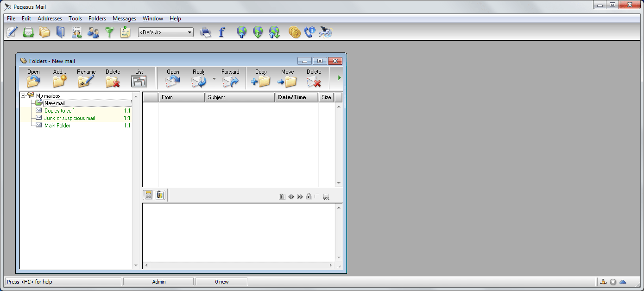Open the Reply options dropdown arrow
The image size is (644, 291).
[213, 79]
